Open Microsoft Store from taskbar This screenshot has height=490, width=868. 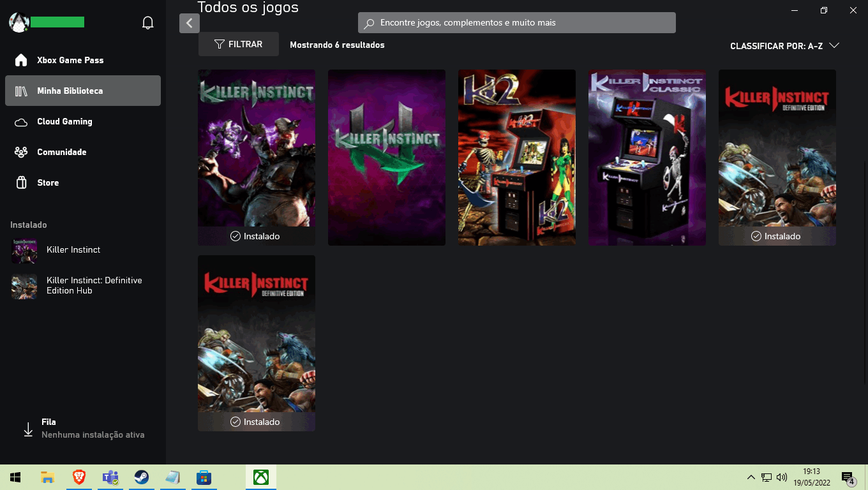click(204, 477)
